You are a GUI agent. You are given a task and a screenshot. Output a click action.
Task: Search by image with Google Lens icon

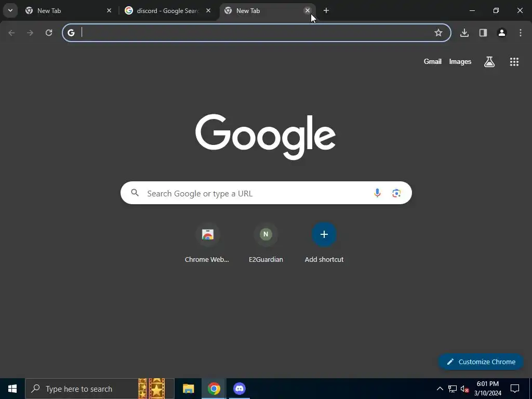pyautogui.click(x=396, y=193)
